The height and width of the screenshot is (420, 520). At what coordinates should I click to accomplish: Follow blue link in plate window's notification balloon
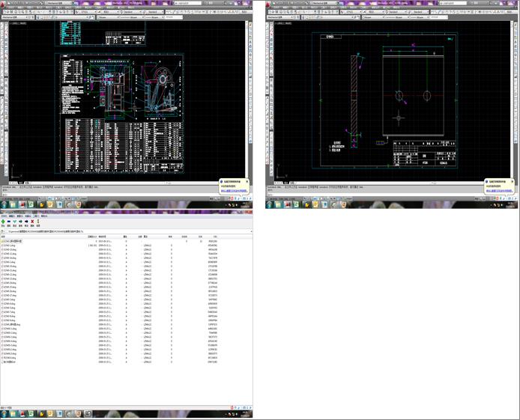(500, 191)
